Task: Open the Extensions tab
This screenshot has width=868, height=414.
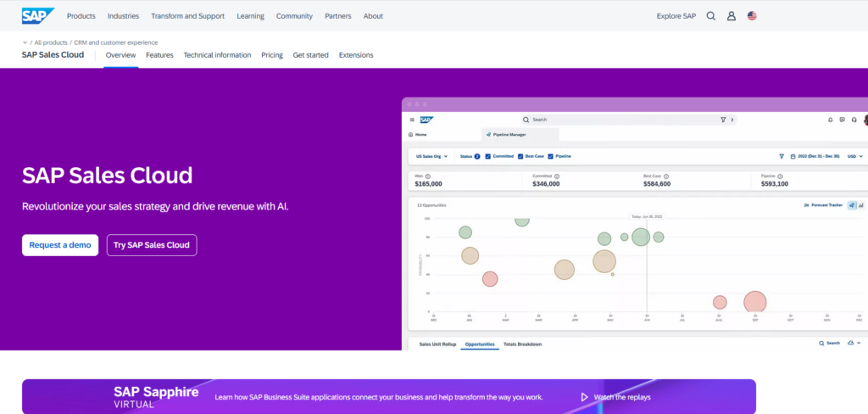Action: tap(356, 55)
